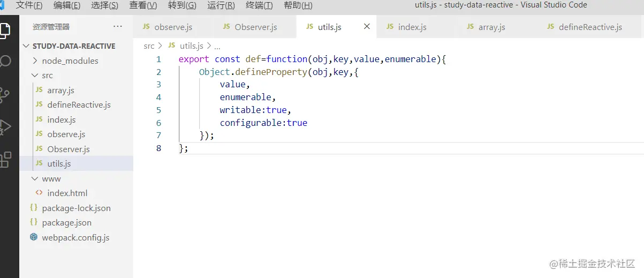Click line number 8 in the gutter
This screenshot has width=644, height=278.
coord(158,148)
